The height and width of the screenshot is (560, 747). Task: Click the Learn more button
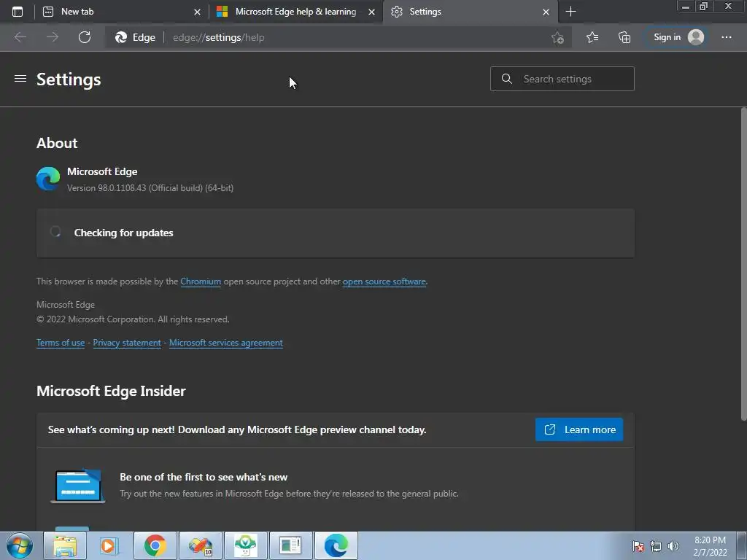578,429
